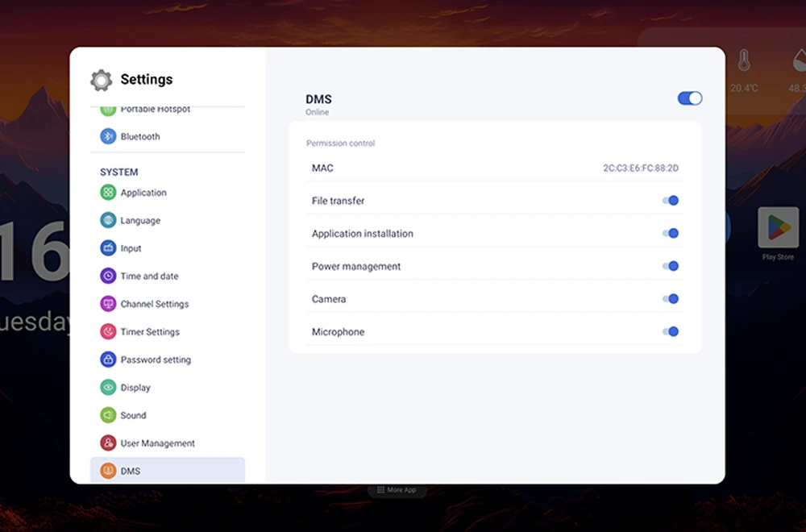Click the Permission control heading
806x532 pixels.
(341, 143)
